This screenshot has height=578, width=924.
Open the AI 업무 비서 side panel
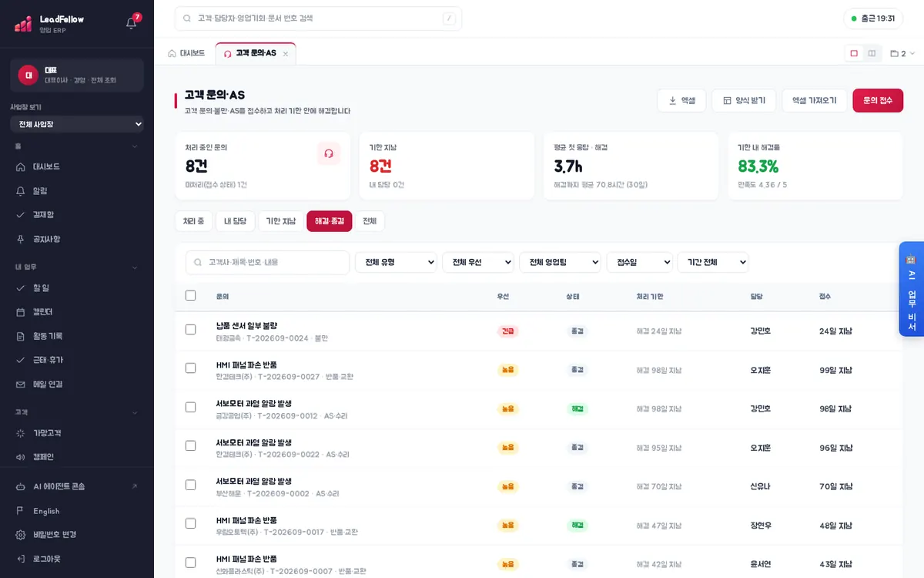pos(911,290)
